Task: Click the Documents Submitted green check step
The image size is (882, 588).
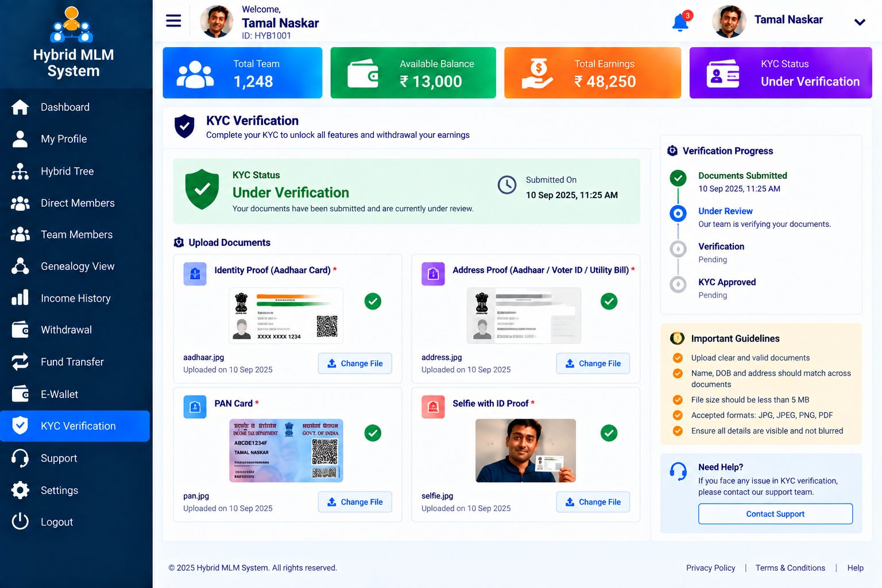Action: (x=678, y=178)
